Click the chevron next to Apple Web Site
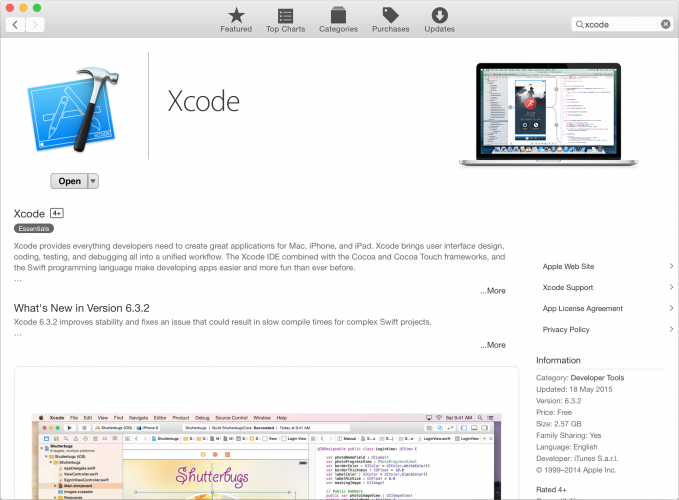 (671, 266)
